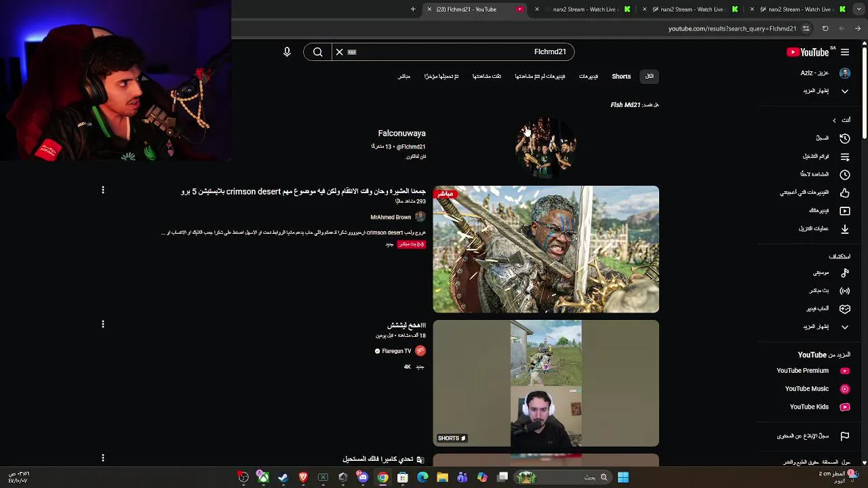Open the YouTube hamburger guide menu
This screenshot has height=488, width=868.
845,52
